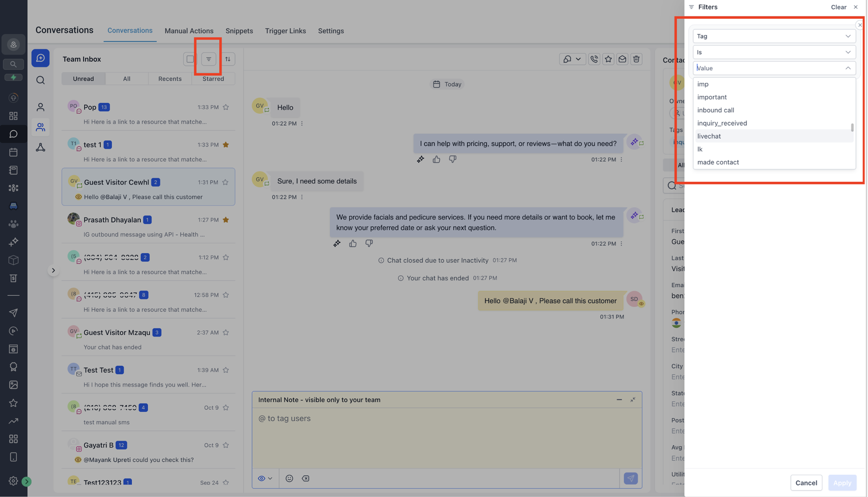Open emoji picker in note composer
The height and width of the screenshot is (497, 868).
pos(289,478)
